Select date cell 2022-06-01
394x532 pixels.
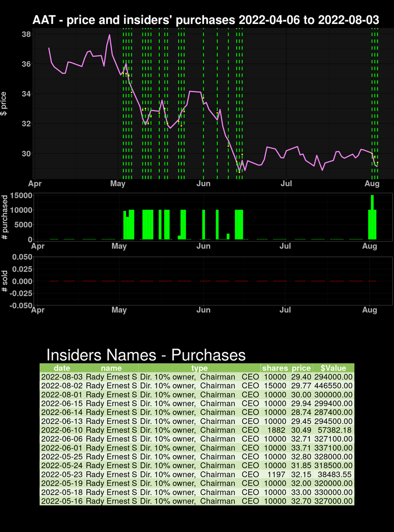click(x=62, y=448)
